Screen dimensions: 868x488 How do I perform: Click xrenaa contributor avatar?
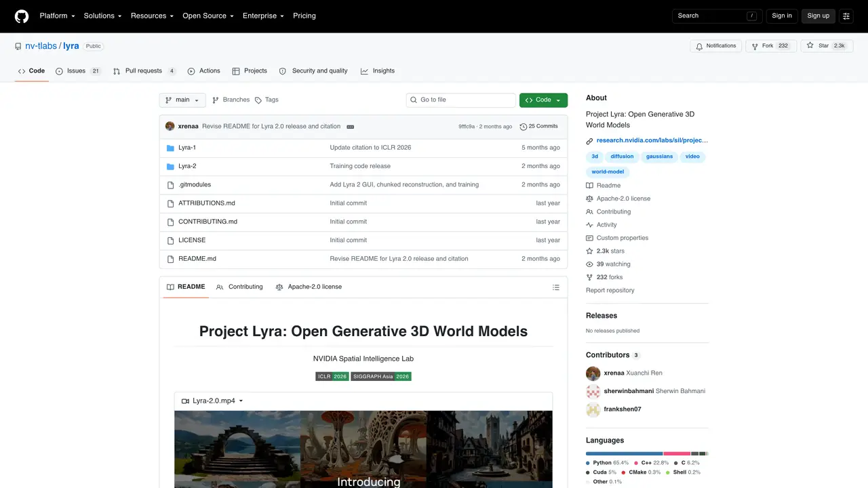click(x=593, y=373)
